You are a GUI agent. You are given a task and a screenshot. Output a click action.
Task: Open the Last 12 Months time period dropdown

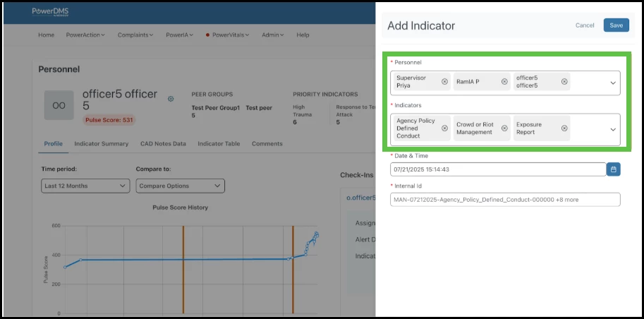click(85, 186)
